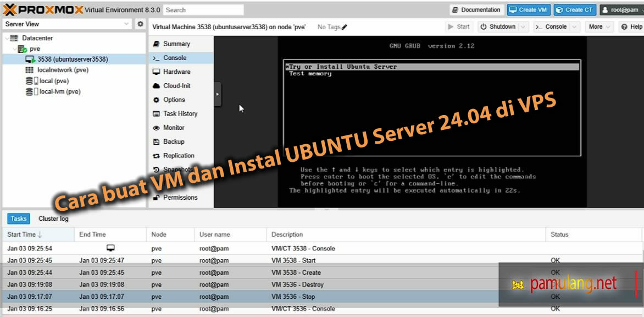Click the VM icon for 3538 (ubuntuserver3538)
This screenshot has width=644, height=317.
click(x=30, y=59)
